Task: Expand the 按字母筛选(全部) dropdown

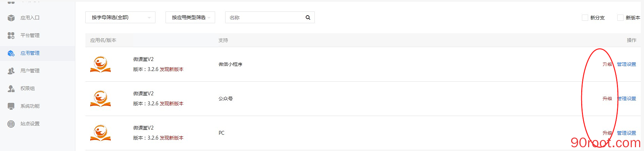Action: pyautogui.click(x=120, y=17)
